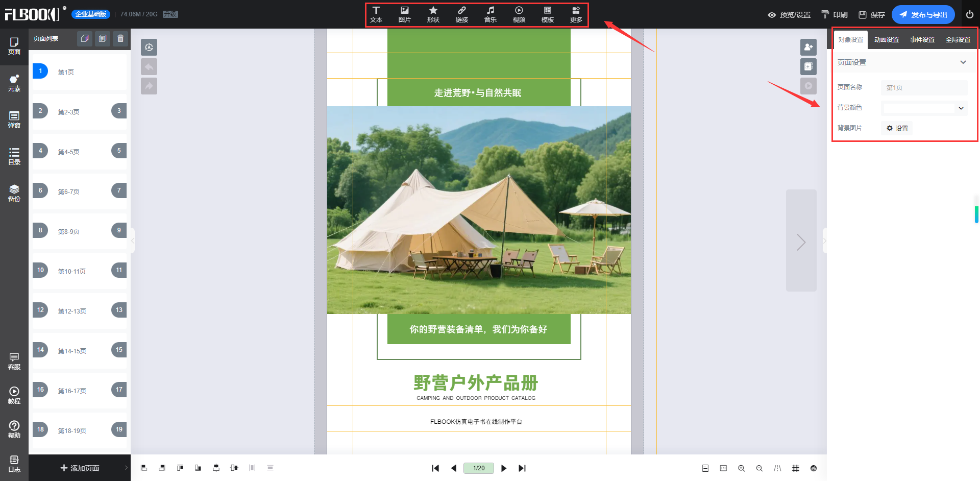Click the 发布与导出 publish button
Screen dimensions: 980x481
coord(923,14)
